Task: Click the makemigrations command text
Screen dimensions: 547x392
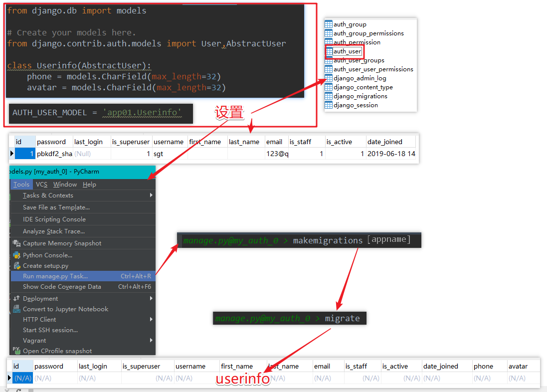Action: point(328,240)
